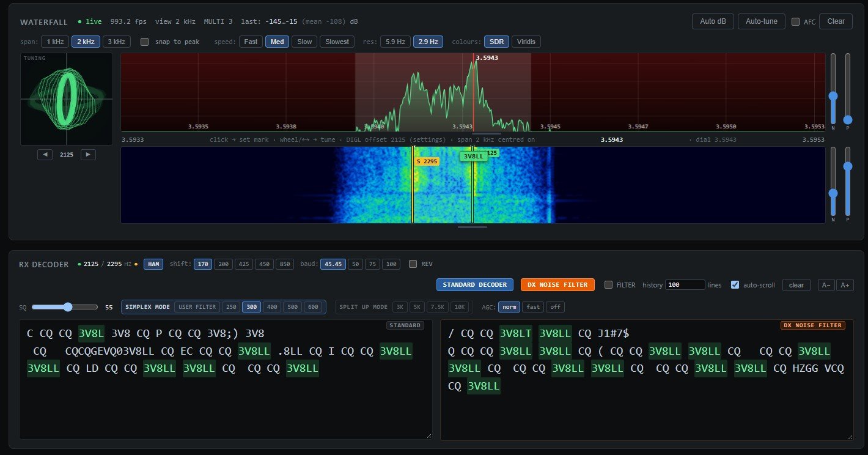
Task: Increase tuning offset with right arrow
Action: pyautogui.click(x=89, y=155)
